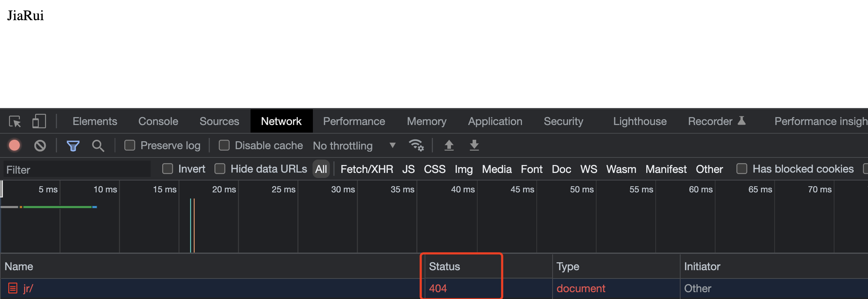Filter requests by Doc type
Image resolution: width=868 pixels, height=299 pixels.
561,169
